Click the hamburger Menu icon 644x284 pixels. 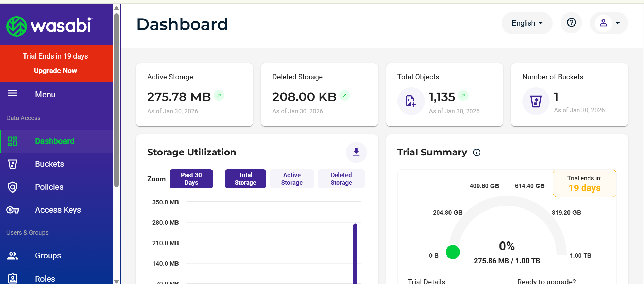[13, 93]
